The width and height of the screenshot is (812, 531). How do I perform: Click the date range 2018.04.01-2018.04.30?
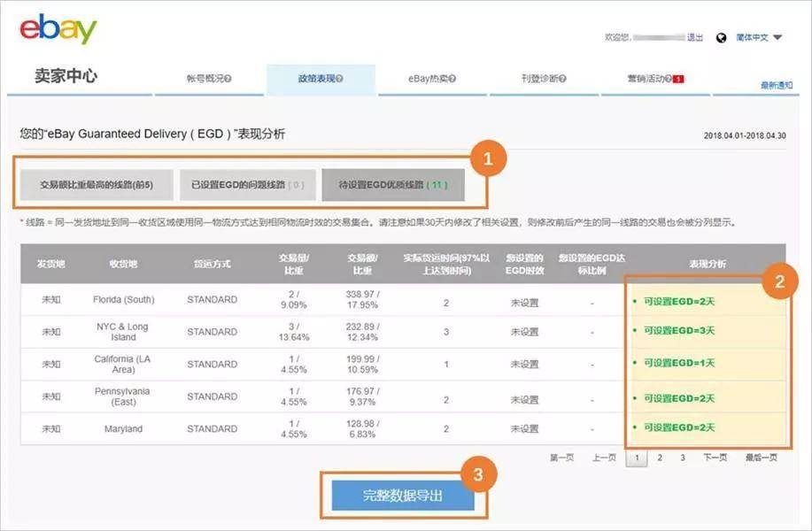745,135
